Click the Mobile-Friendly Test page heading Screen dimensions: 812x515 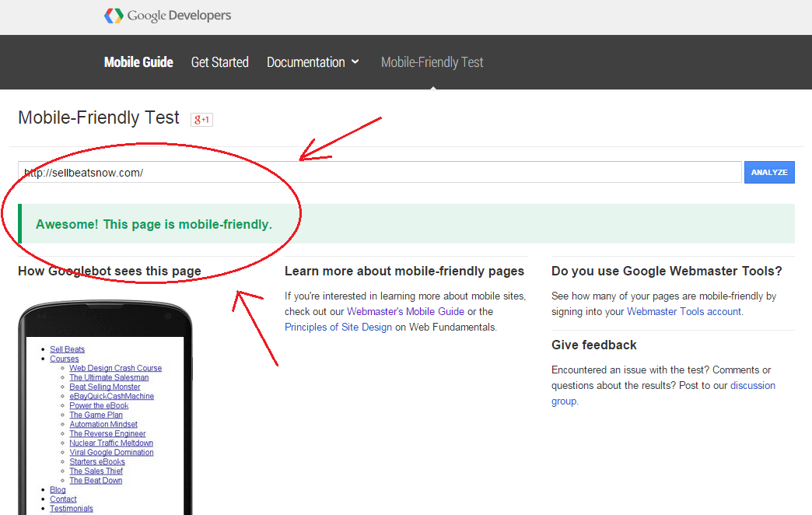[99, 117]
